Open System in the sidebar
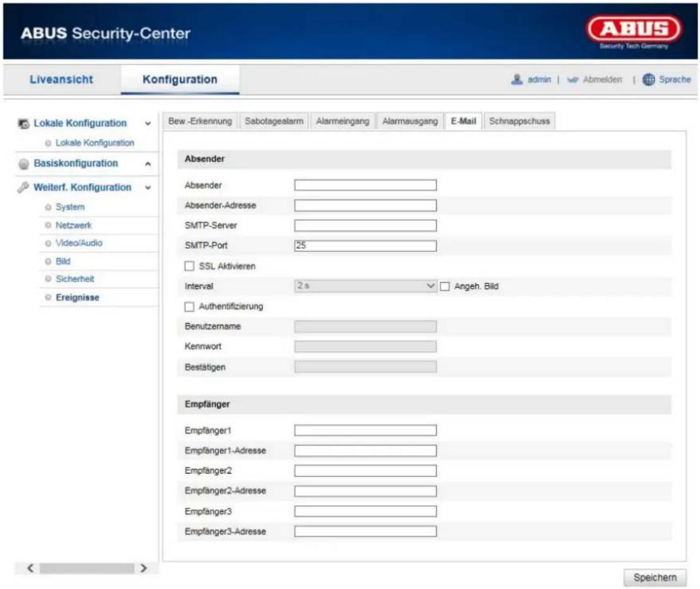The height and width of the screenshot is (589, 700). coord(70,207)
